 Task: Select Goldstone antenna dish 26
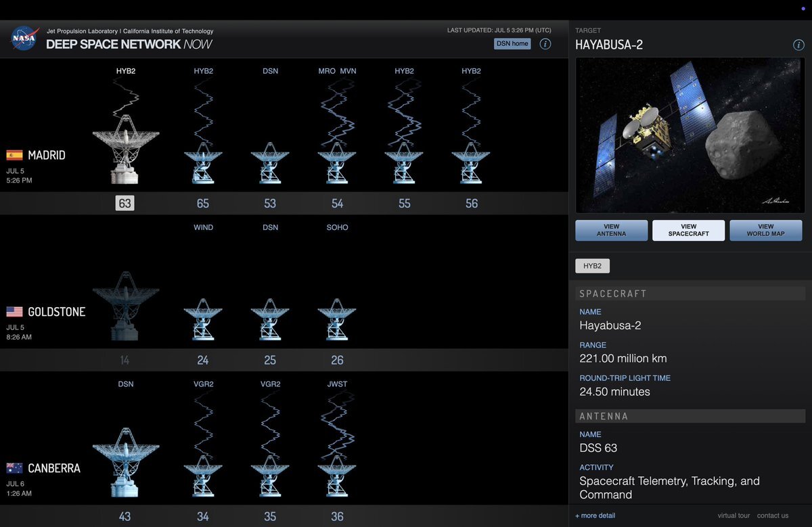click(x=337, y=320)
